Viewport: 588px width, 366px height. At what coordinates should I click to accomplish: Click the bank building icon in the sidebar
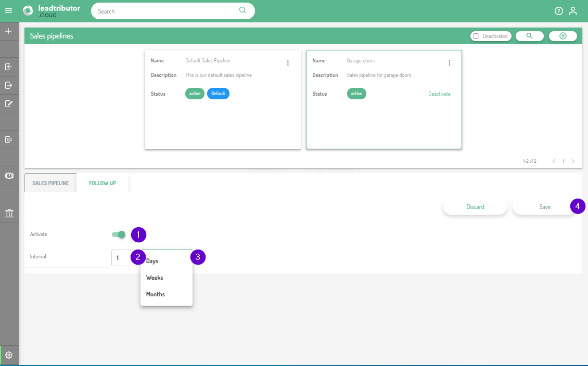(x=9, y=213)
